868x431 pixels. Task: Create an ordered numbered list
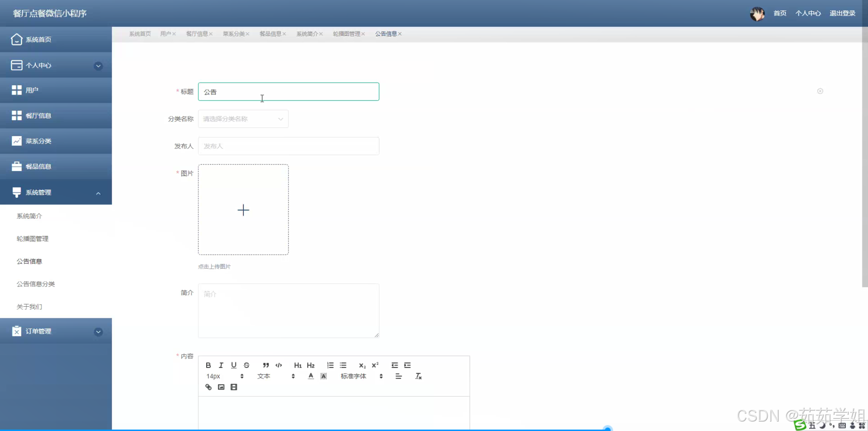pos(330,365)
